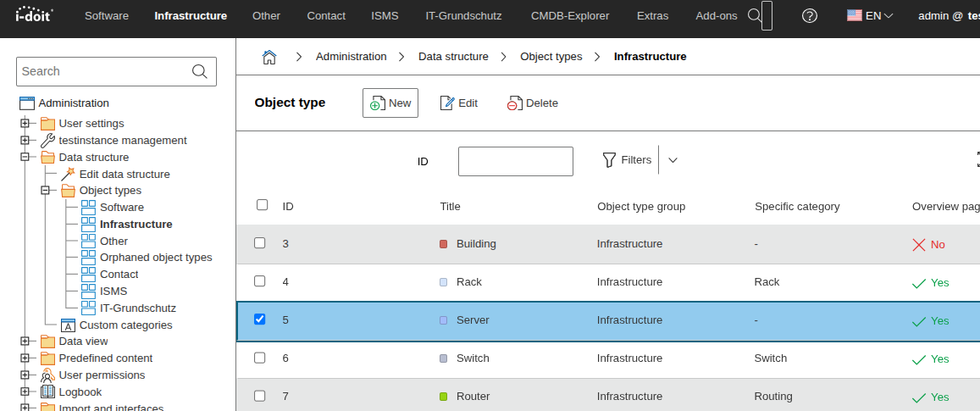This screenshot has height=411, width=980.
Task: Click the Delete button
Action: tap(533, 103)
